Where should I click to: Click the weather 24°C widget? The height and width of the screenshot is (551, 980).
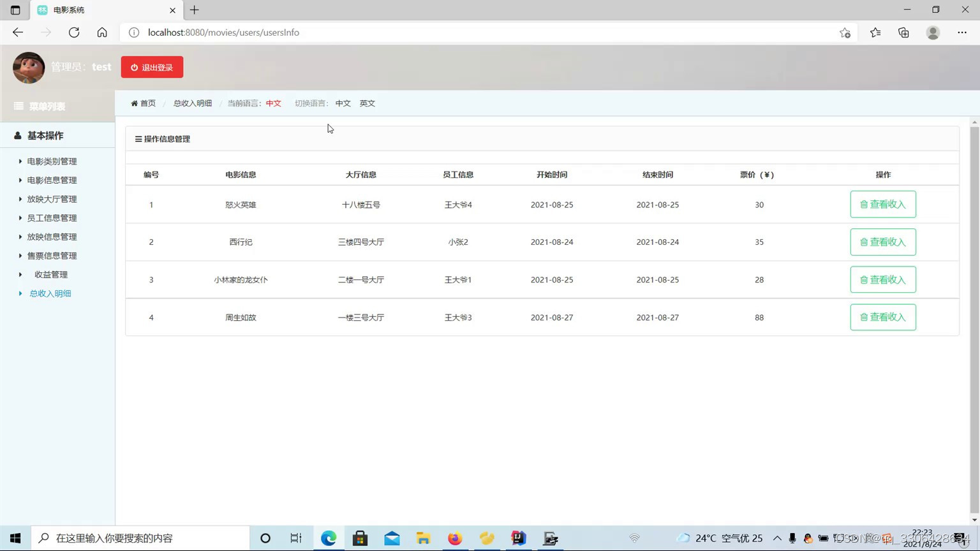tap(720, 538)
